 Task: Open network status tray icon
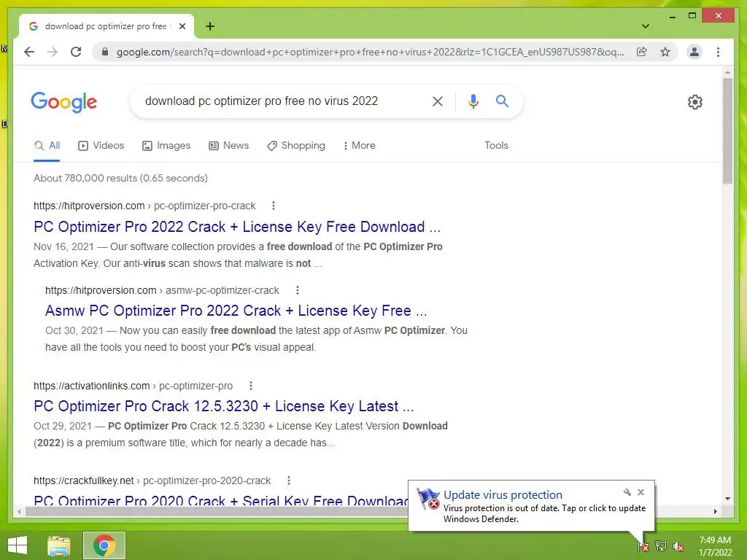pos(661,546)
